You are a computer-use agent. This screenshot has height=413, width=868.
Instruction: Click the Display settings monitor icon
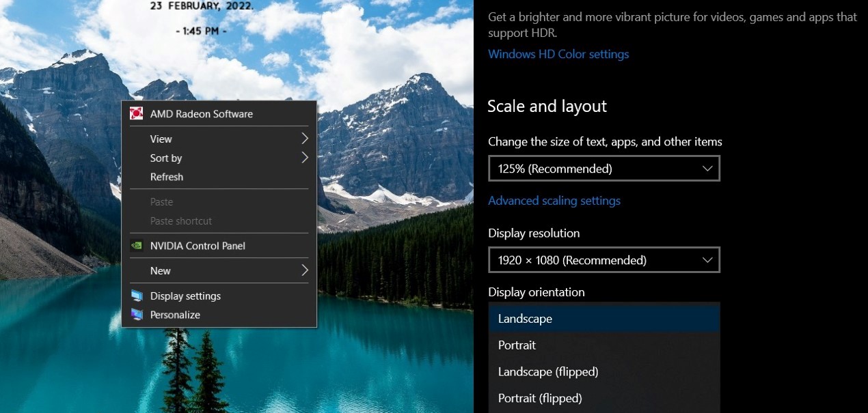coord(137,296)
